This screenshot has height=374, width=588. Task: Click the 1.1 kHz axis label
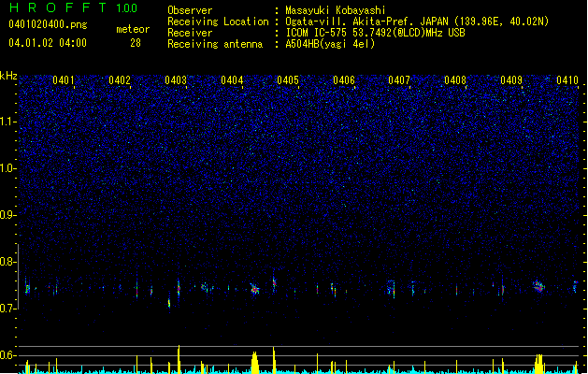coord(8,122)
